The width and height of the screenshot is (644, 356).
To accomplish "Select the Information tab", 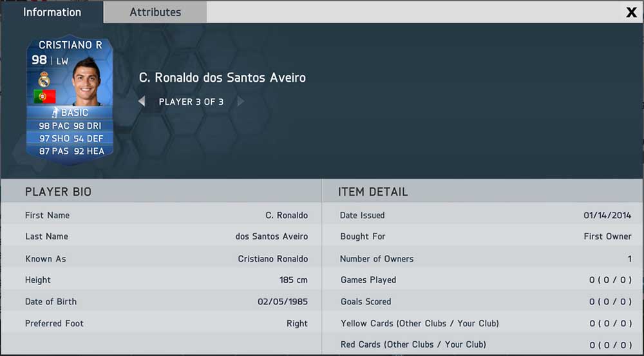I will coord(52,12).
